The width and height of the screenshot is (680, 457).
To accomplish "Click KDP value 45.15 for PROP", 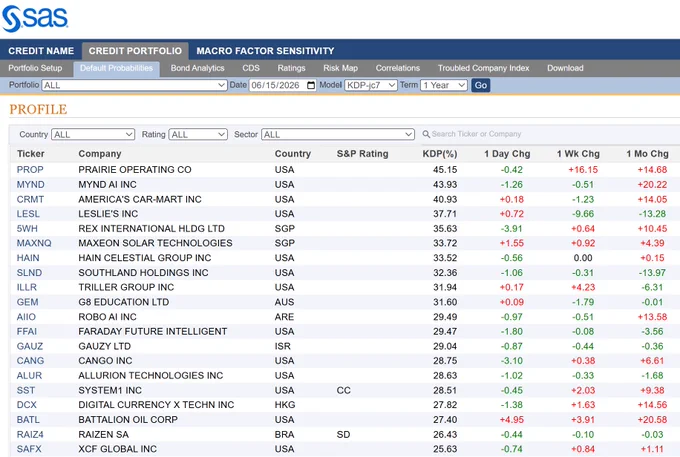I will tap(445, 170).
